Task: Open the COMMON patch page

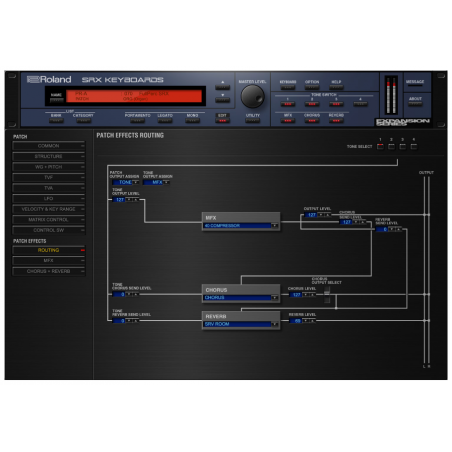Action: (49, 146)
